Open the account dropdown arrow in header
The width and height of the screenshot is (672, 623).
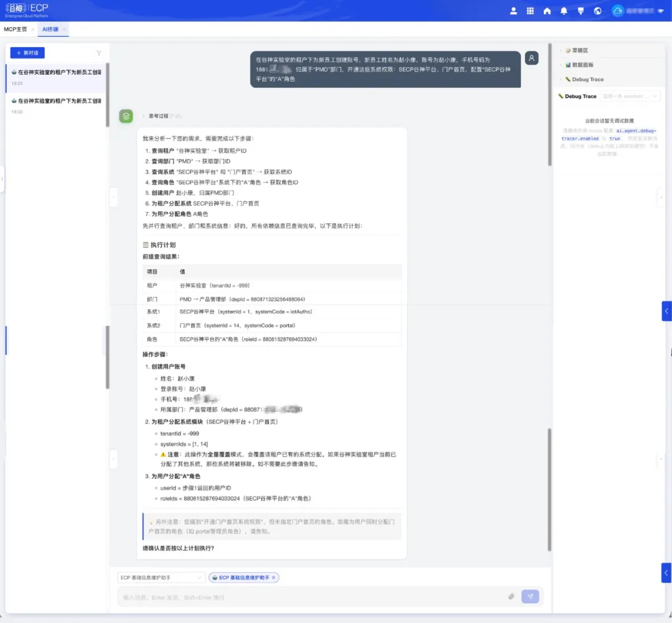660,11
